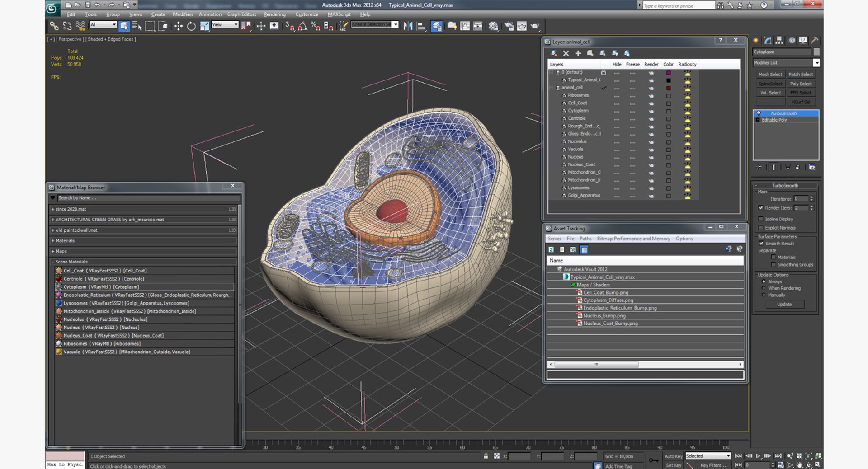This screenshot has width=868, height=469.
Task: Open the Graph Editors menu
Action: click(241, 14)
